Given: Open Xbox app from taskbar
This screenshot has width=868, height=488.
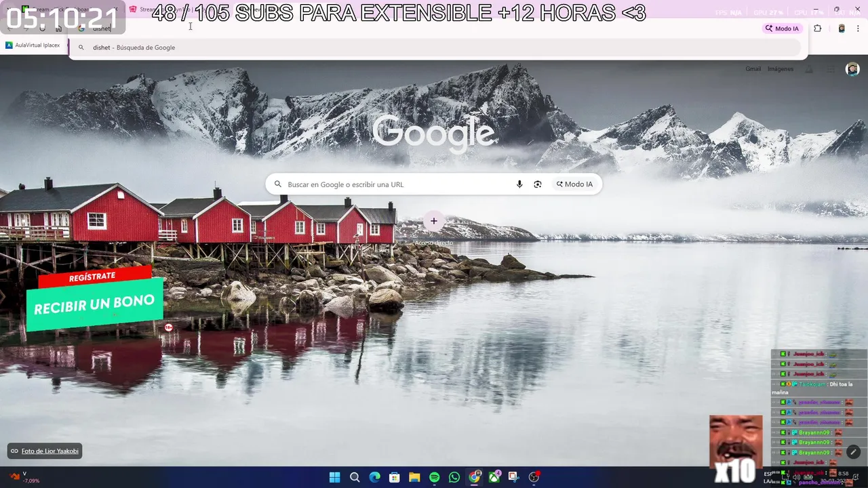Looking at the screenshot, I should [494, 477].
